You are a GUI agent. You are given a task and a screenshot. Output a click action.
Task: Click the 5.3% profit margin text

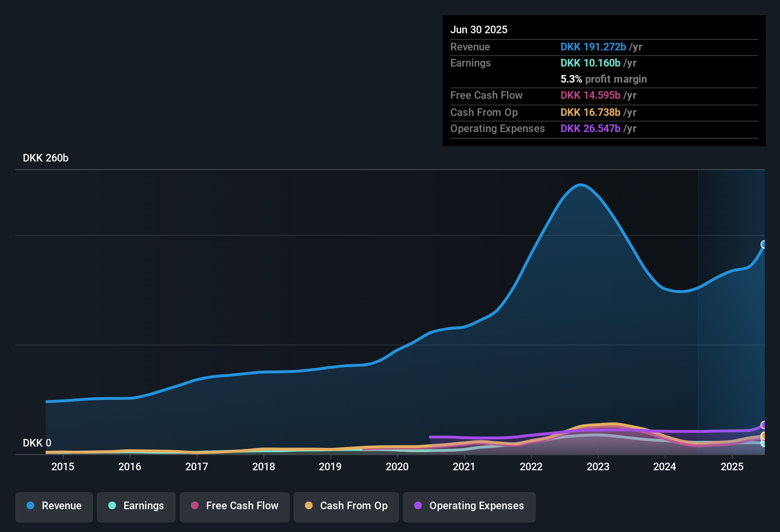(603, 79)
